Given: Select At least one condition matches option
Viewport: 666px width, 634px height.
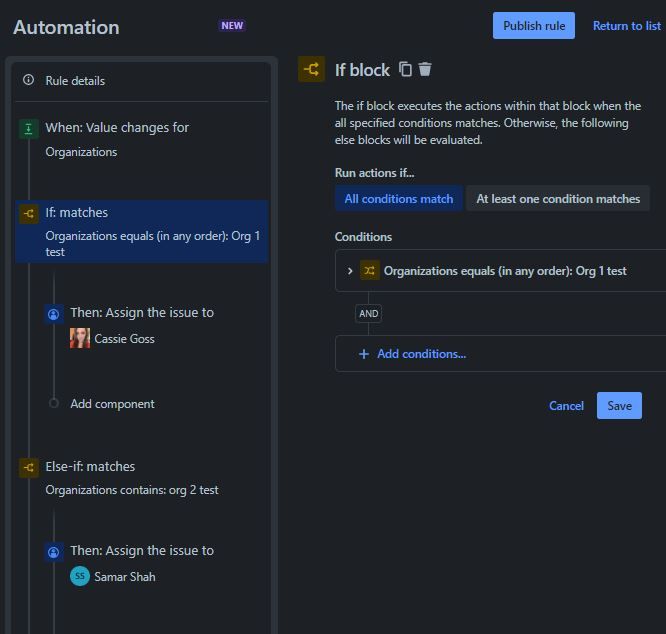Looking at the screenshot, I should point(558,199).
